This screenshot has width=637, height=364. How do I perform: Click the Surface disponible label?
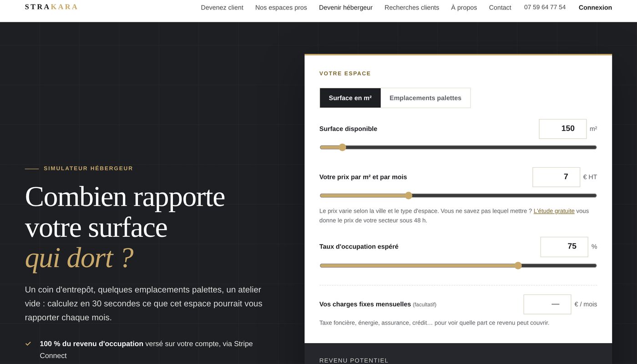pos(348,129)
